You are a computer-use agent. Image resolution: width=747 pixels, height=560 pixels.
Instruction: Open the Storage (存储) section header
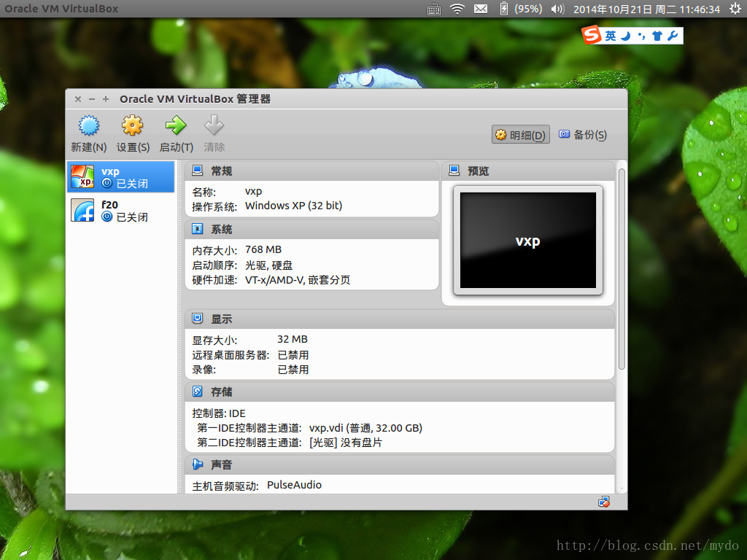tap(399, 392)
